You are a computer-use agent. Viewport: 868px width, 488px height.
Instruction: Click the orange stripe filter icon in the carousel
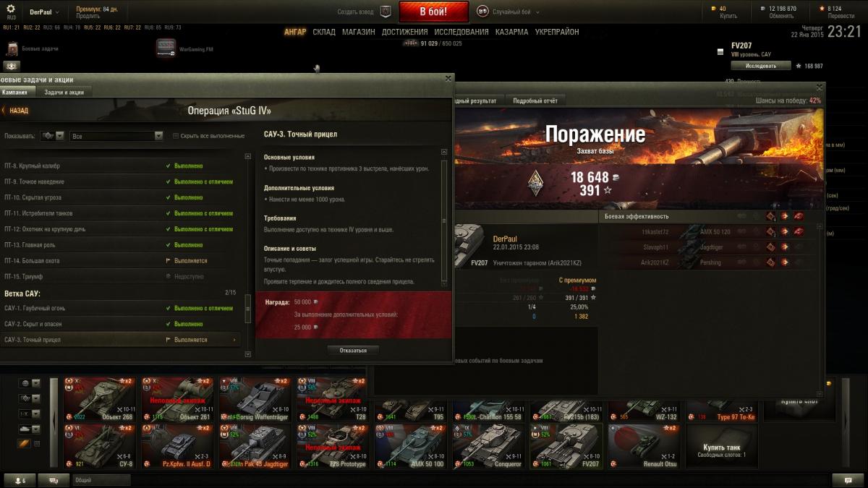(24, 443)
